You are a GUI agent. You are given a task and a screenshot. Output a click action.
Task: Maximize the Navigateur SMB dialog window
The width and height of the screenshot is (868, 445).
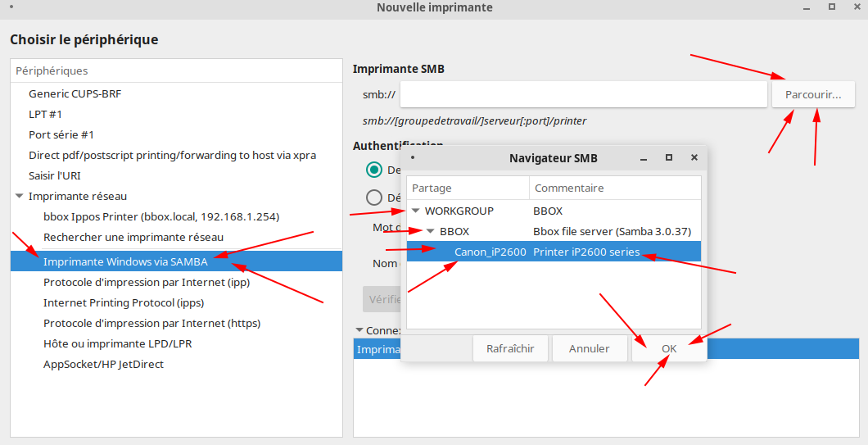click(669, 157)
